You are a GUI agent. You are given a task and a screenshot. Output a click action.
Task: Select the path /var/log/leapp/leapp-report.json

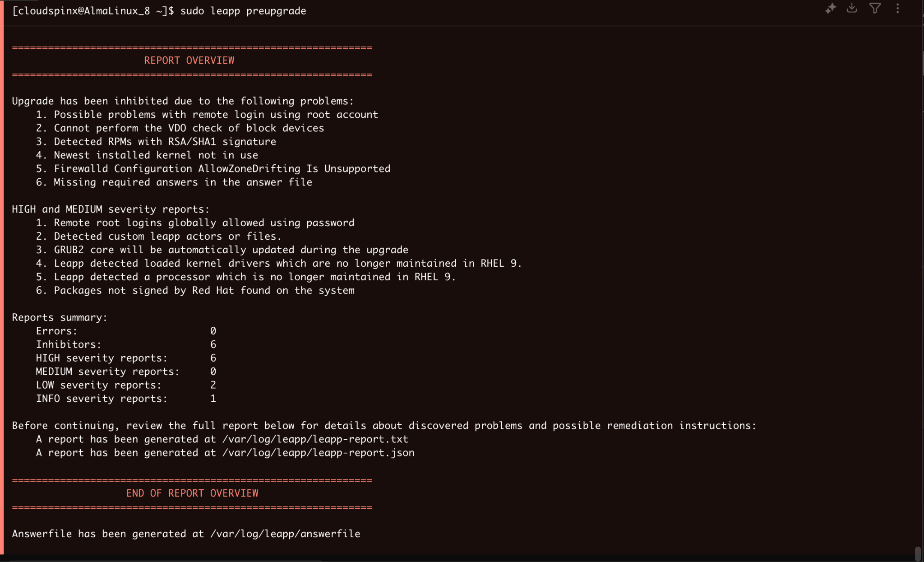317,452
